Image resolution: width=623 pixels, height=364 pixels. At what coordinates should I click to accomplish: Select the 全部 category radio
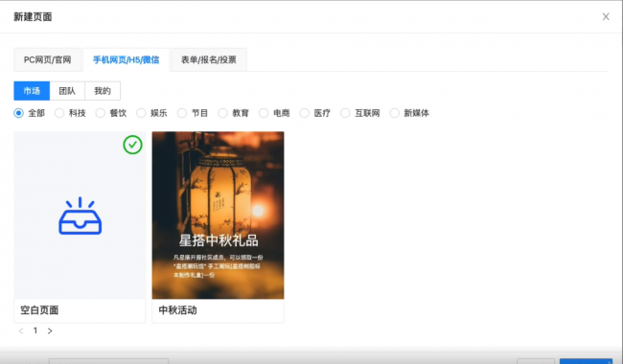[x=18, y=113]
